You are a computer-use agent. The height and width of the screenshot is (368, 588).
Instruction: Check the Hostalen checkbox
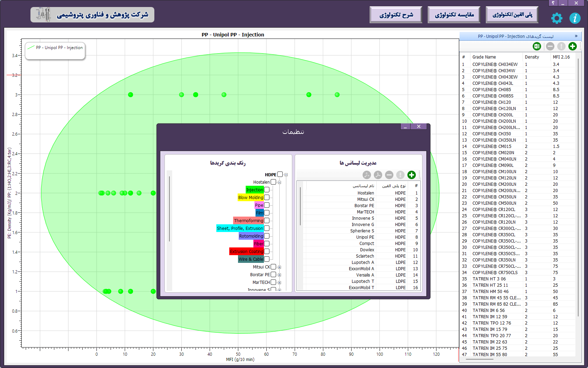coord(273,182)
